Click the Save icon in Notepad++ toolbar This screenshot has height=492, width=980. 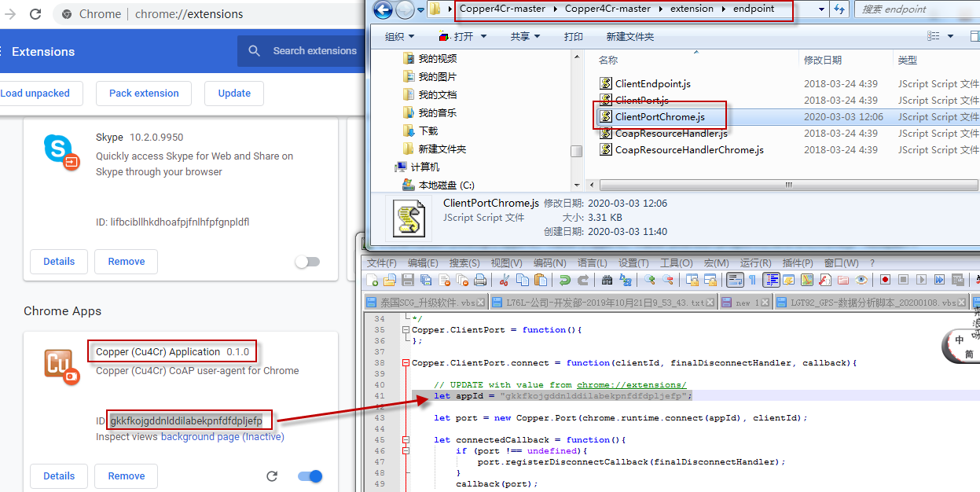click(x=408, y=280)
